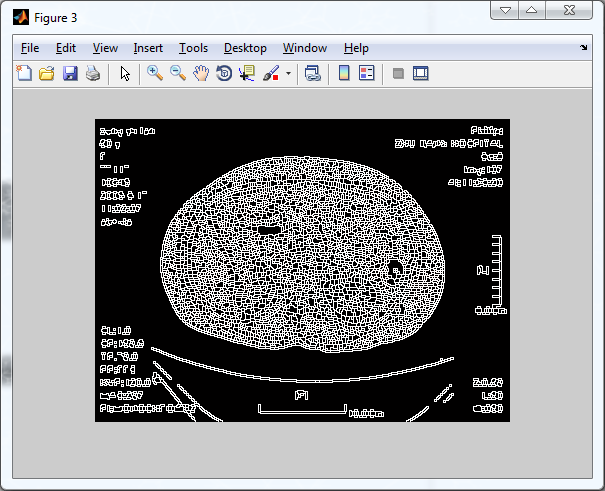Viewport: 605px width, 491px height.
Task: Expand the Brush tool color dropdown arrow
Action: pyautogui.click(x=288, y=73)
